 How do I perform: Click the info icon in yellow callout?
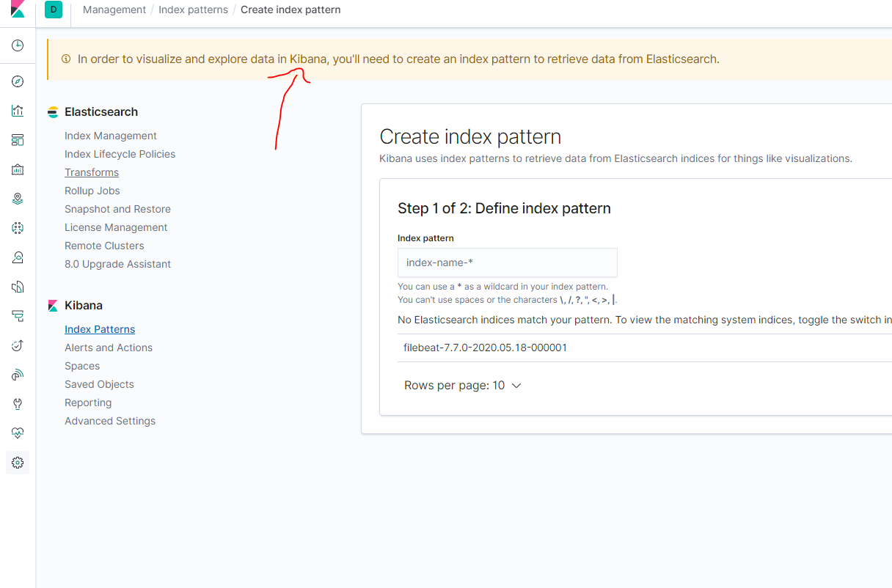tap(66, 59)
